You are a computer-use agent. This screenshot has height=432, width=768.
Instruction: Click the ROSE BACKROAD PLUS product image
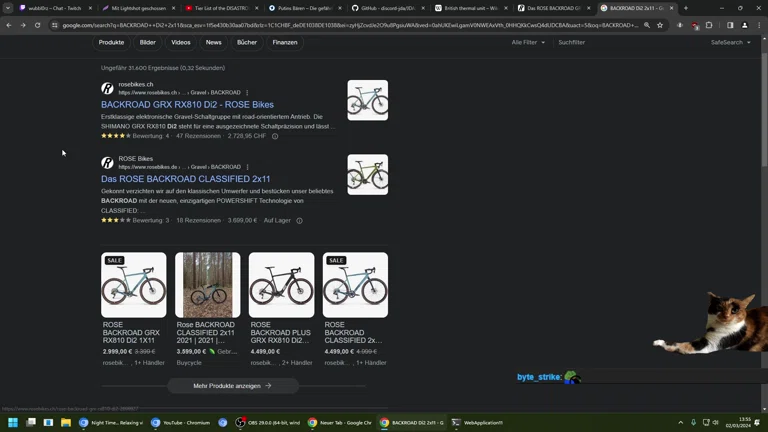point(281,285)
